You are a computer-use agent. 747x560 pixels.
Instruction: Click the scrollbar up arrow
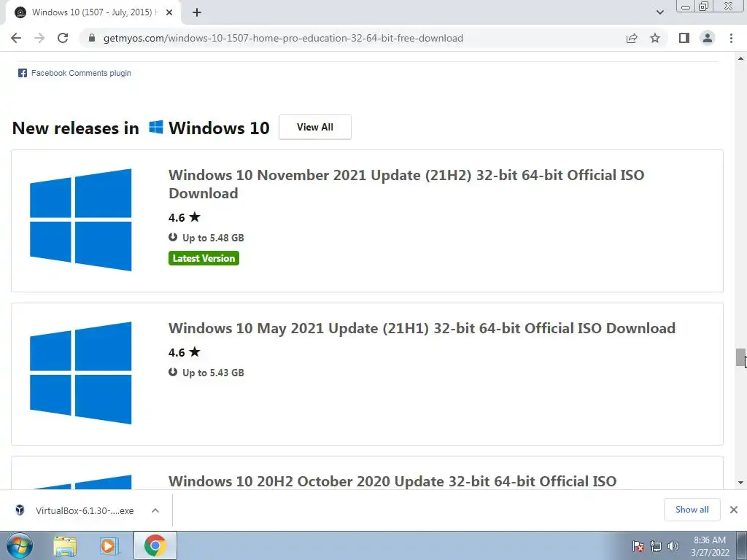(x=740, y=58)
